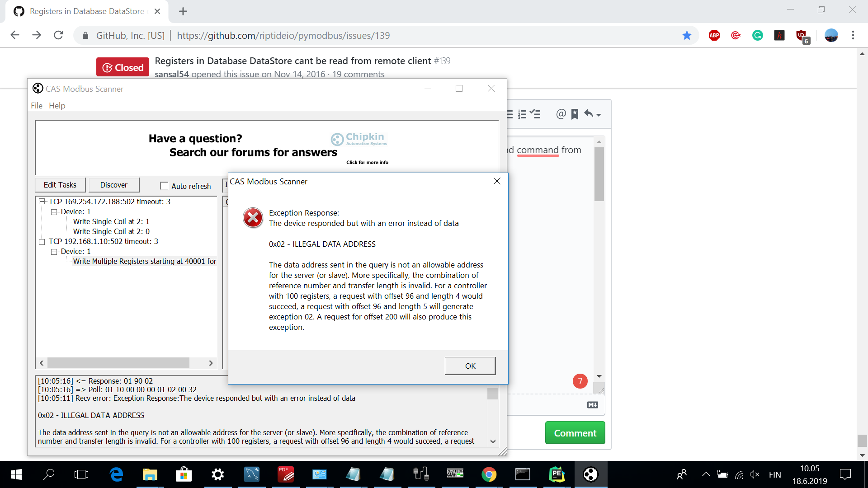Click the comment box scroll down arrow
868x488 pixels.
tap(599, 376)
